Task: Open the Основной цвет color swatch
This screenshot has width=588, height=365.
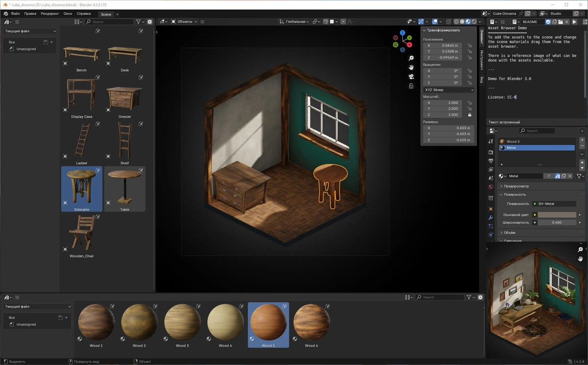Action: [x=557, y=215]
